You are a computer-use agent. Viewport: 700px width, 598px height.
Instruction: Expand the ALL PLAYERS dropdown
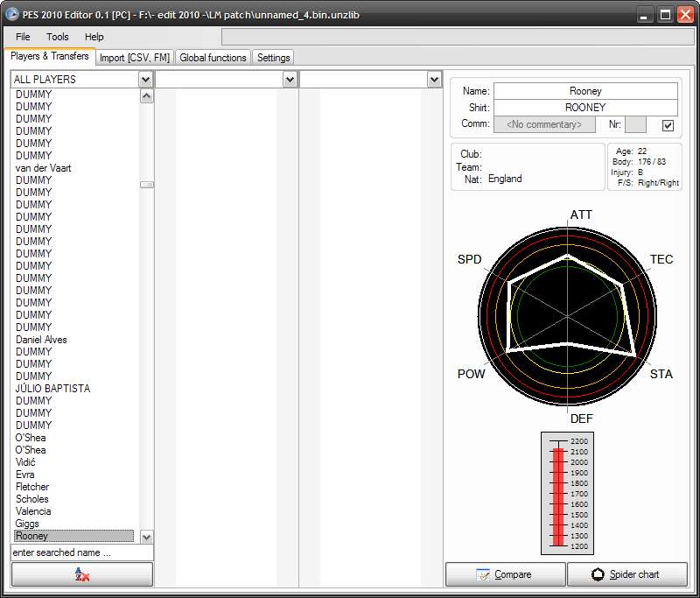pyautogui.click(x=146, y=80)
